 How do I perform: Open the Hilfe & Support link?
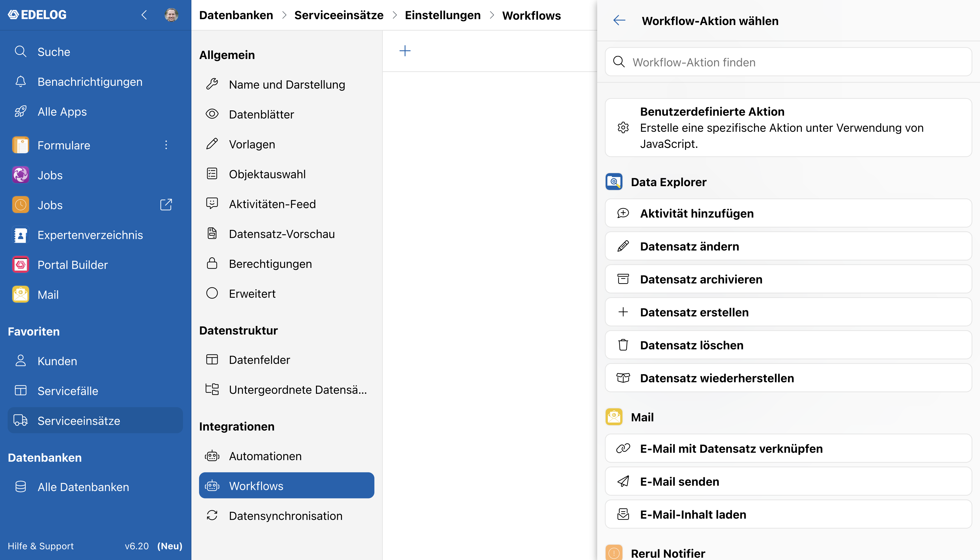pyautogui.click(x=41, y=546)
